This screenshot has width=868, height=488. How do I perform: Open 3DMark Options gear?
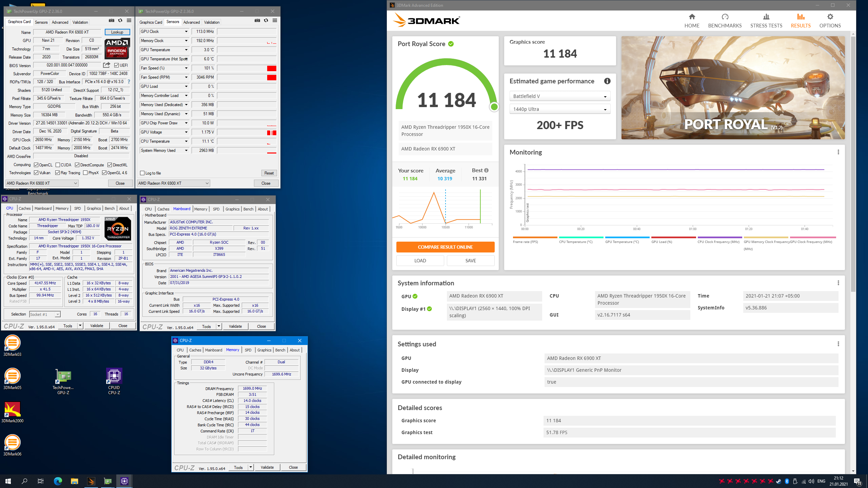click(830, 21)
